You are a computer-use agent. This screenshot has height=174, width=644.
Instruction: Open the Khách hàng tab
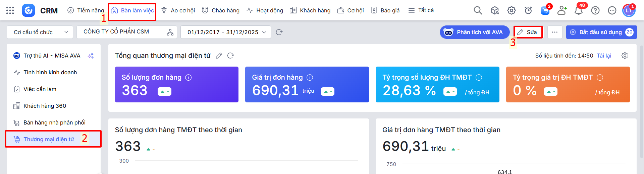[310, 10]
